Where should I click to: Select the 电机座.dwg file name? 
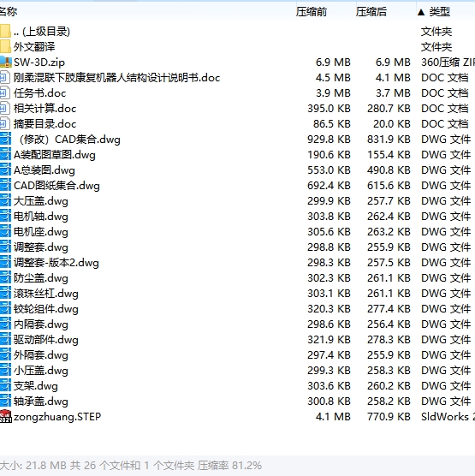[x=41, y=232]
